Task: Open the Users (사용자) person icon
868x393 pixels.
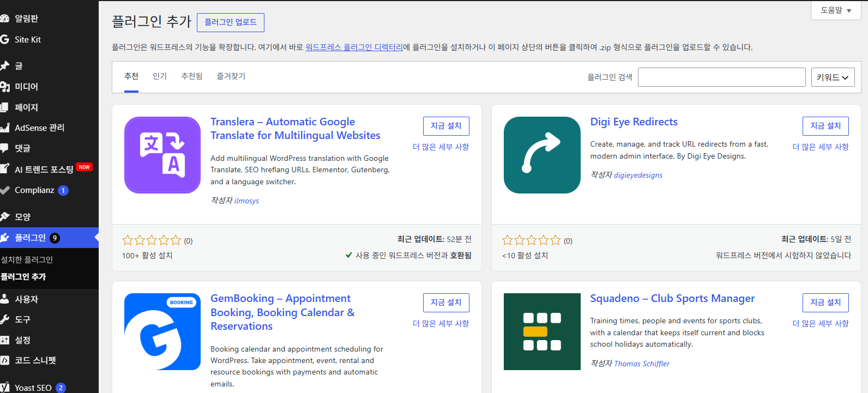Action: tap(5, 299)
